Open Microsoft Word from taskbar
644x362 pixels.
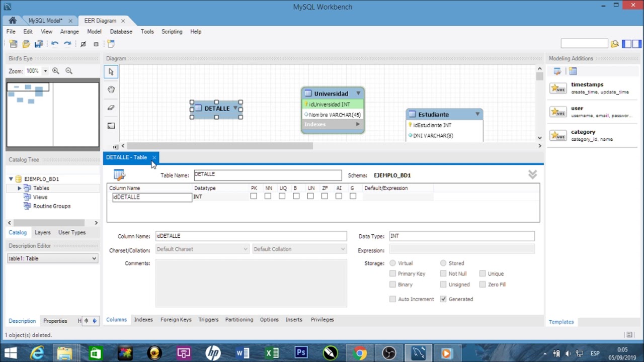[243, 353]
